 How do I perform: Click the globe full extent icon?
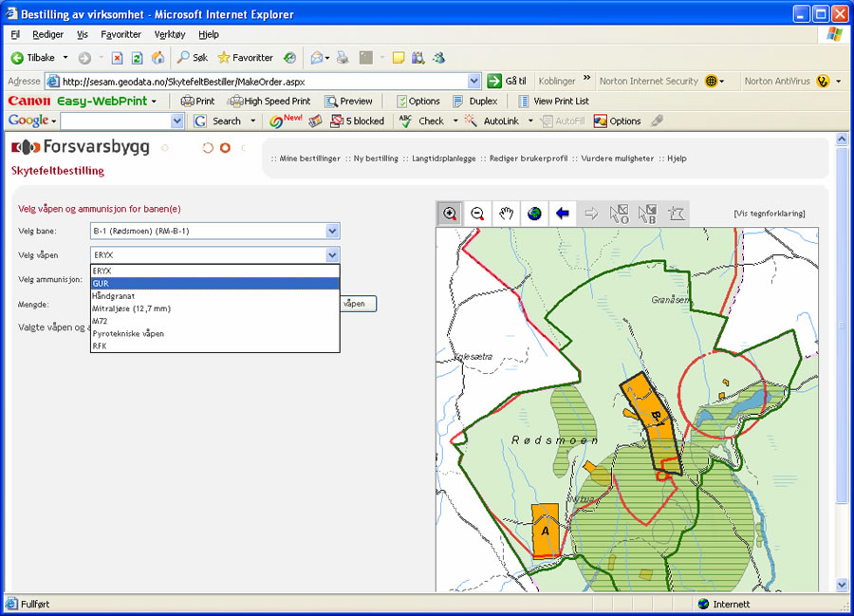535,214
